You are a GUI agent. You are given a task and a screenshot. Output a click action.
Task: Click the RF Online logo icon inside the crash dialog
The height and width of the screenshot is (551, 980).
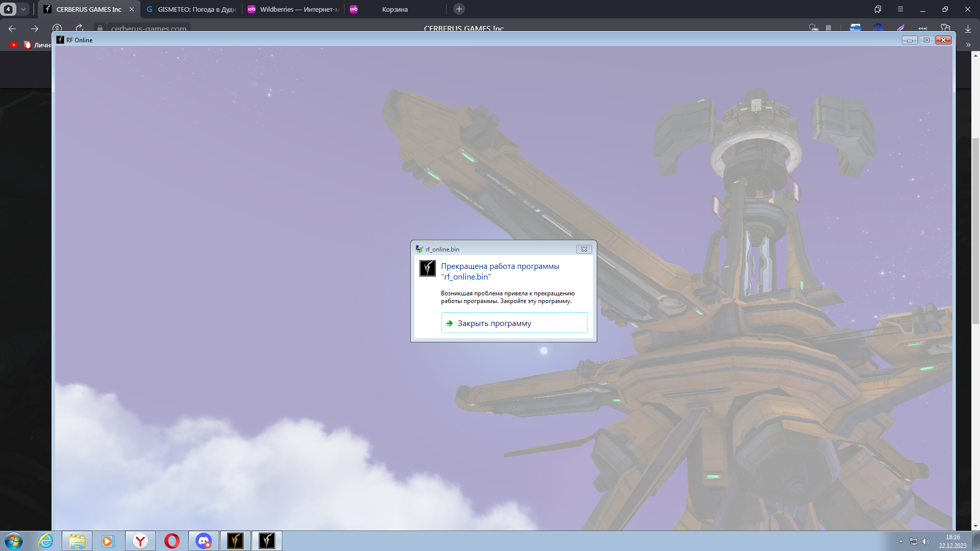coord(427,268)
